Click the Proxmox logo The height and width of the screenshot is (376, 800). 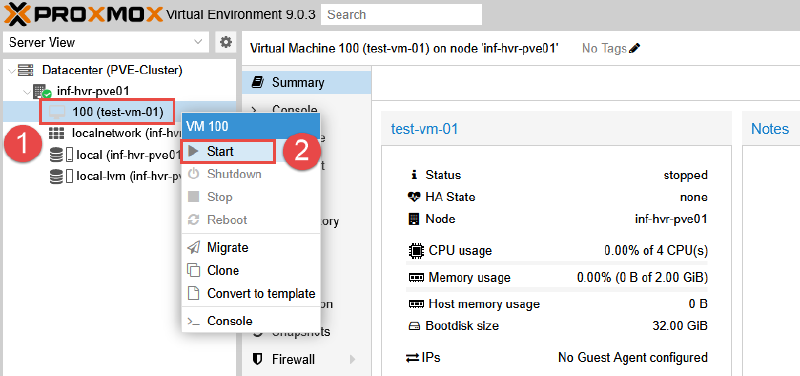[x=83, y=14]
